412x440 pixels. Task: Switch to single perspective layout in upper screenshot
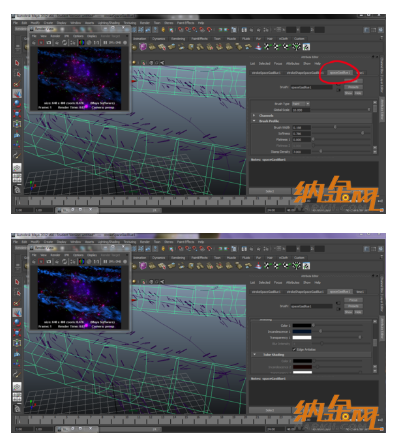17,167
